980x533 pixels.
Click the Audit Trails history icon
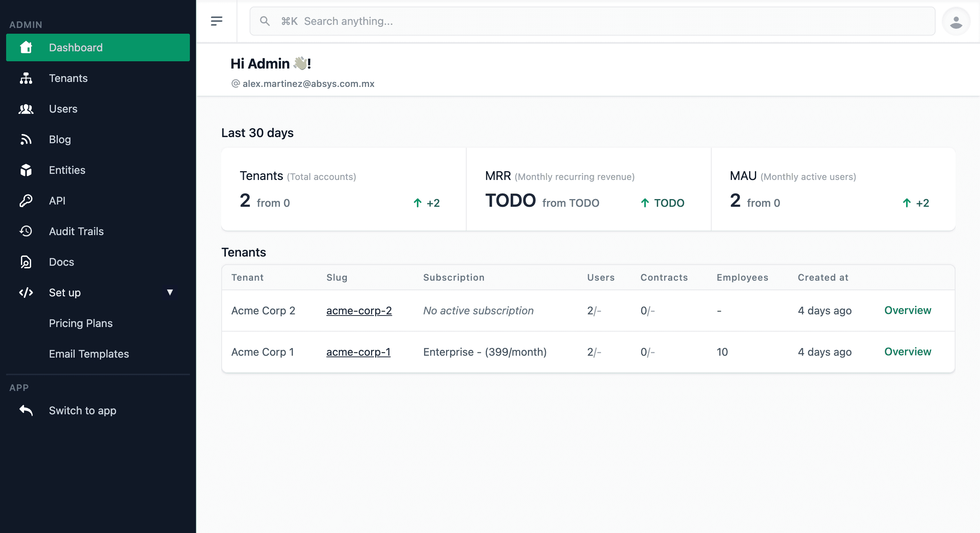tap(26, 231)
